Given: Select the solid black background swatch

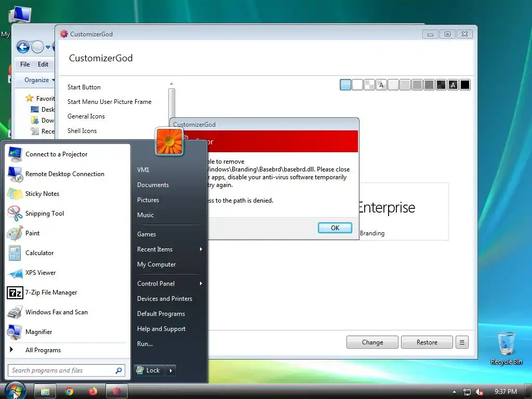Looking at the screenshot, I should [x=465, y=85].
